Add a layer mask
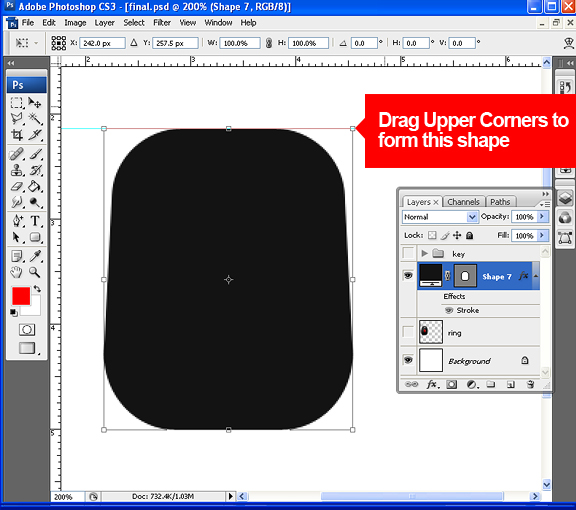This screenshot has height=510, width=576. click(x=451, y=384)
